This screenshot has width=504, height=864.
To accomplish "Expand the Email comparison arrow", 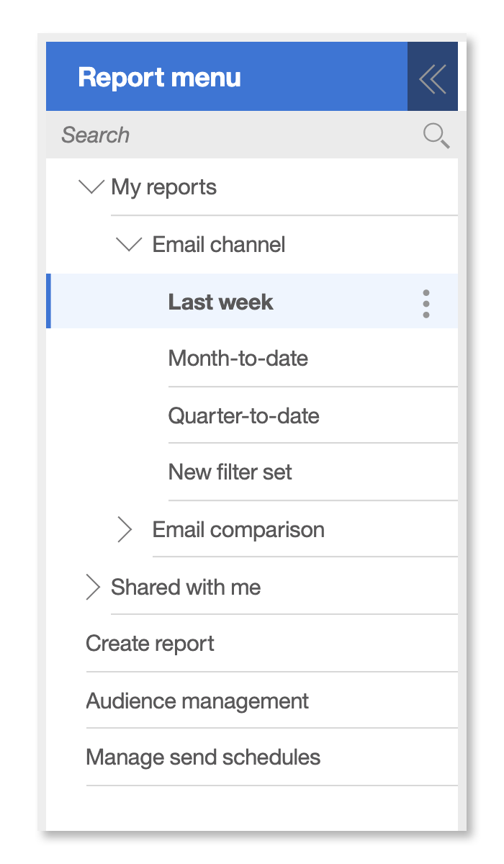I will 125,530.
